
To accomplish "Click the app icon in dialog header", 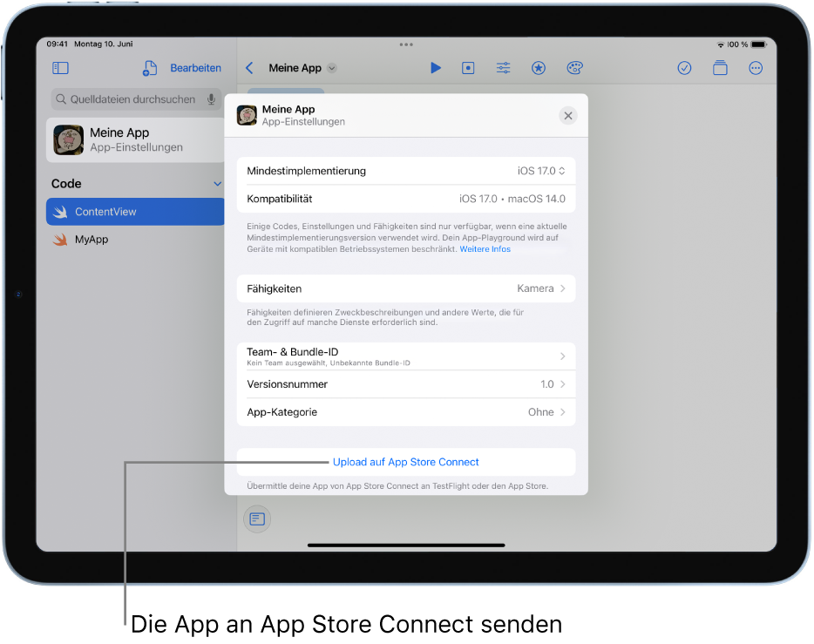I will tap(247, 115).
